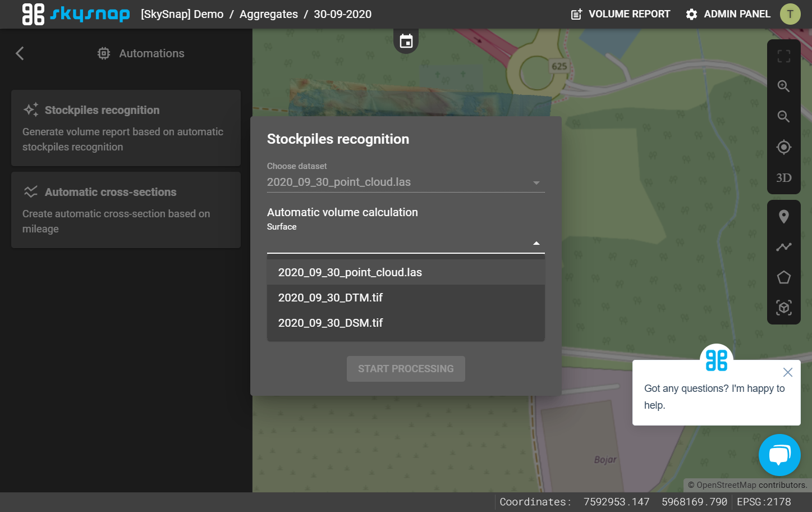Screen dimensions: 812x512
Task: Navigate to Aggregates breadcrumb
Action: tap(269, 14)
